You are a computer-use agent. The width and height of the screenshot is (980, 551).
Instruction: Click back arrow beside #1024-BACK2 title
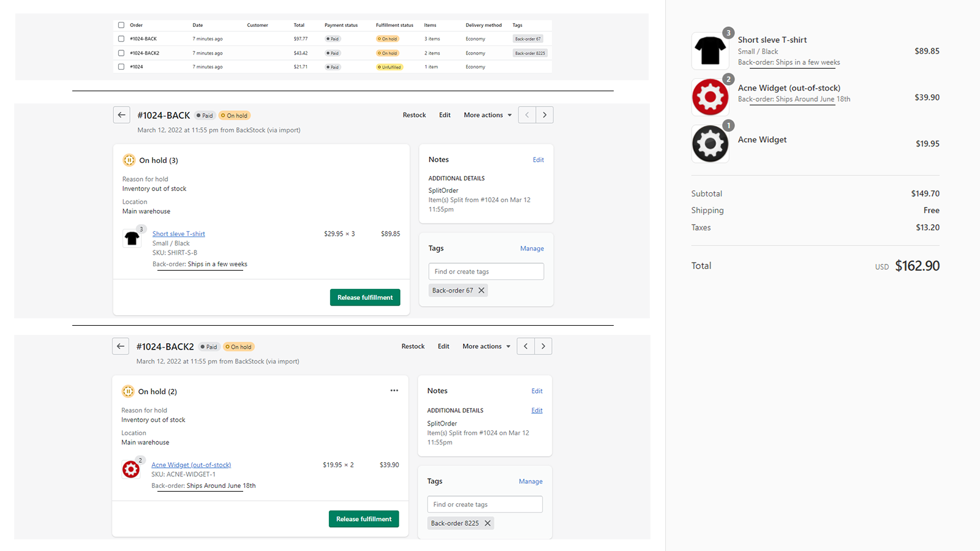click(121, 347)
